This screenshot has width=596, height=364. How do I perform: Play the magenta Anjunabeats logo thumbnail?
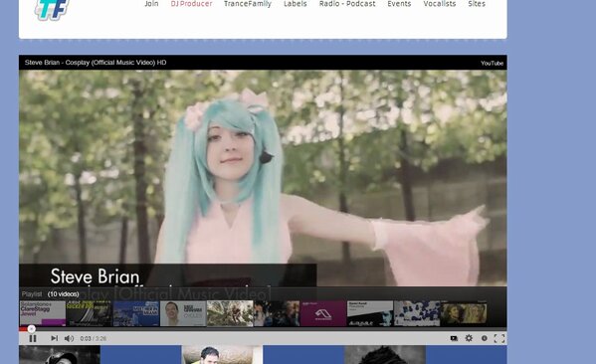[323, 313]
